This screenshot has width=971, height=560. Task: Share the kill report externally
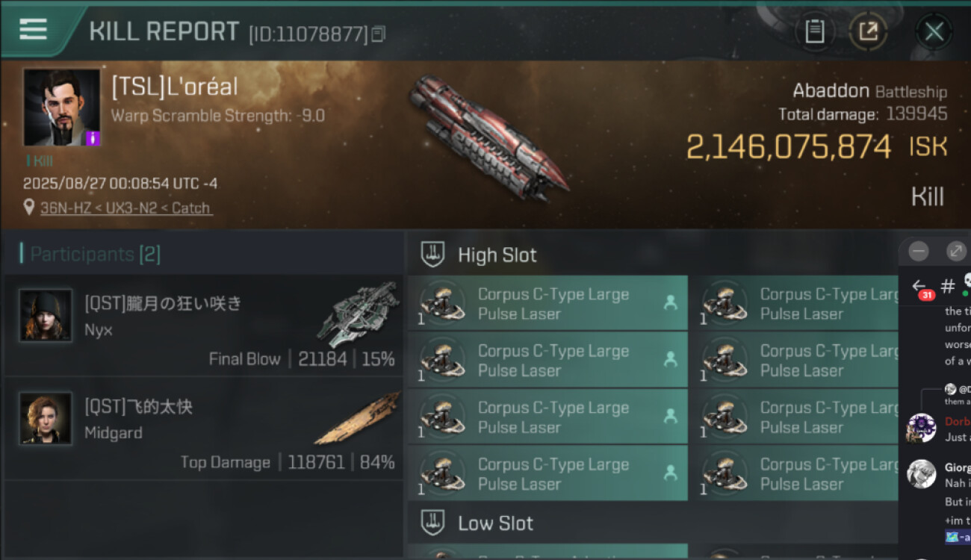(x=868, y=31)
